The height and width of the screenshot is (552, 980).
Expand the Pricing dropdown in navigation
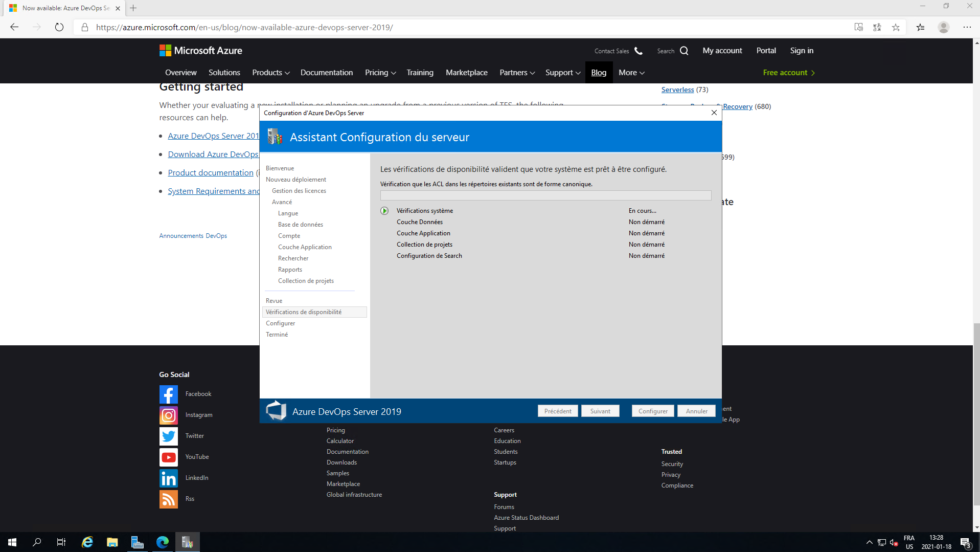pyautogui.click(x=380, y=73)
